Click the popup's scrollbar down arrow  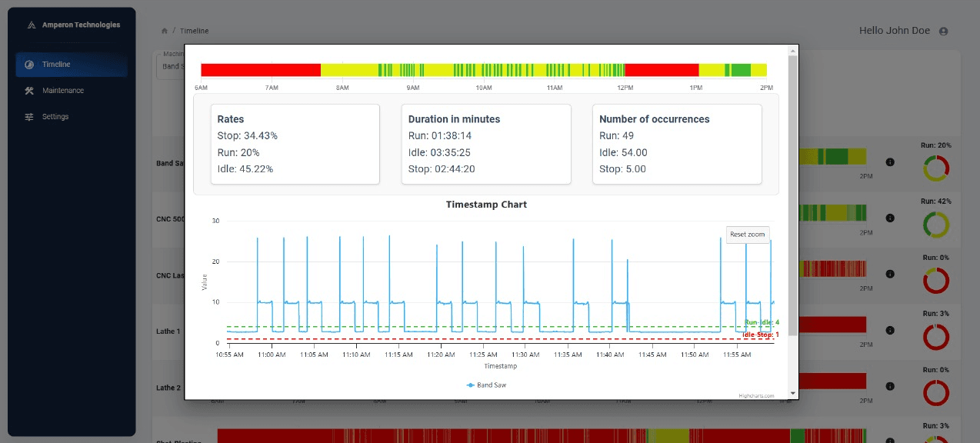pos(793,393)
